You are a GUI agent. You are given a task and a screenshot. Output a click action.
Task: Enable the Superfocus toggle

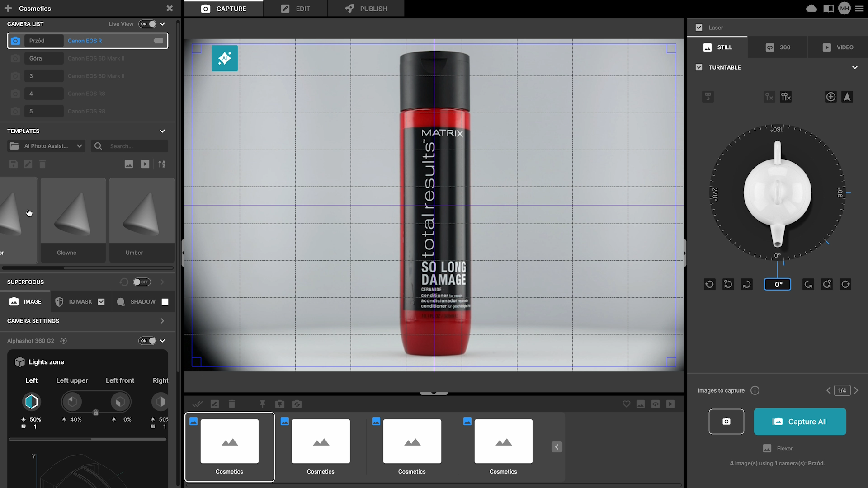[x=142, y=282]
